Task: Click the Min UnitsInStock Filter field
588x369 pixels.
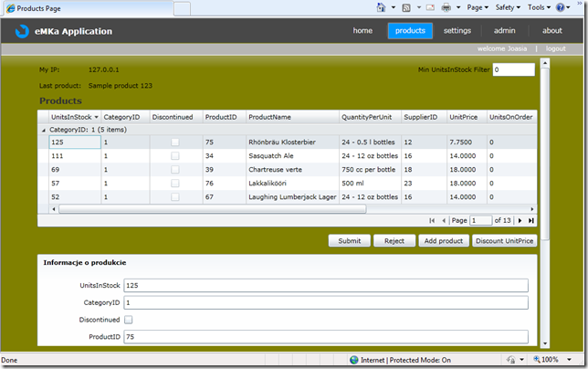Action: [514, 69]
